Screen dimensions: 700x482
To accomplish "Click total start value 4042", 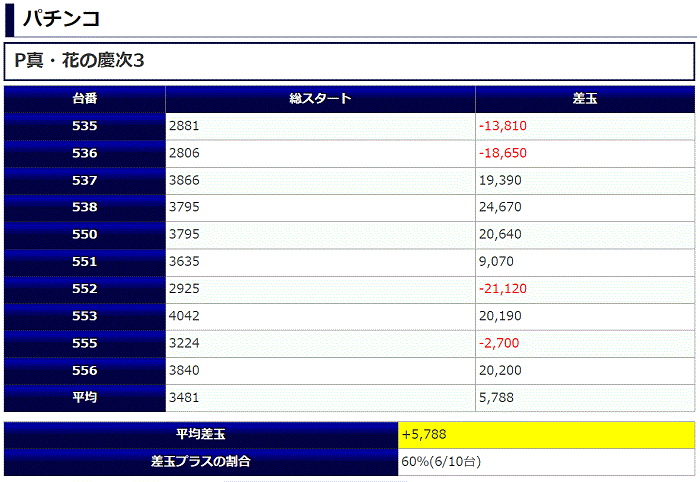I will point(184,316).
